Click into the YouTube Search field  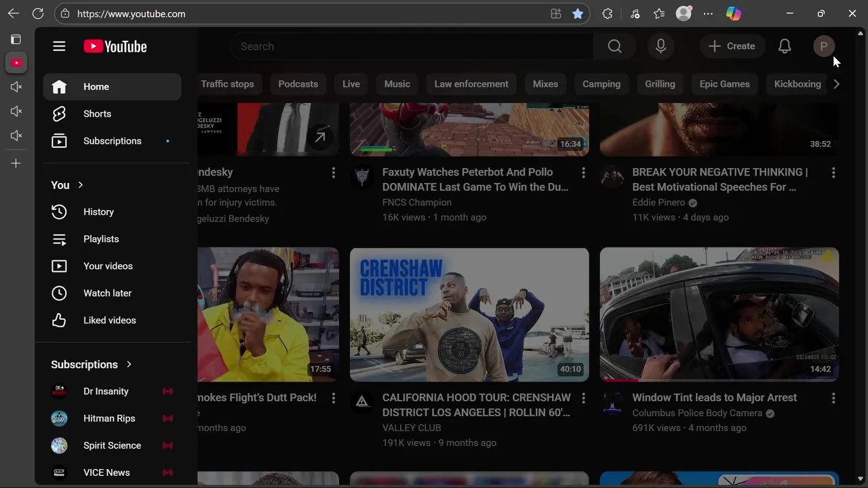pyautogui.click(x=411, y=47)
